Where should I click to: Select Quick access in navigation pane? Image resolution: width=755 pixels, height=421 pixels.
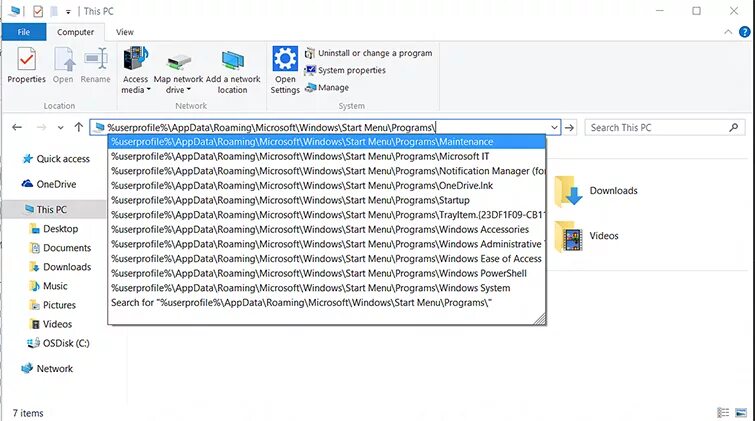(56, 158)
